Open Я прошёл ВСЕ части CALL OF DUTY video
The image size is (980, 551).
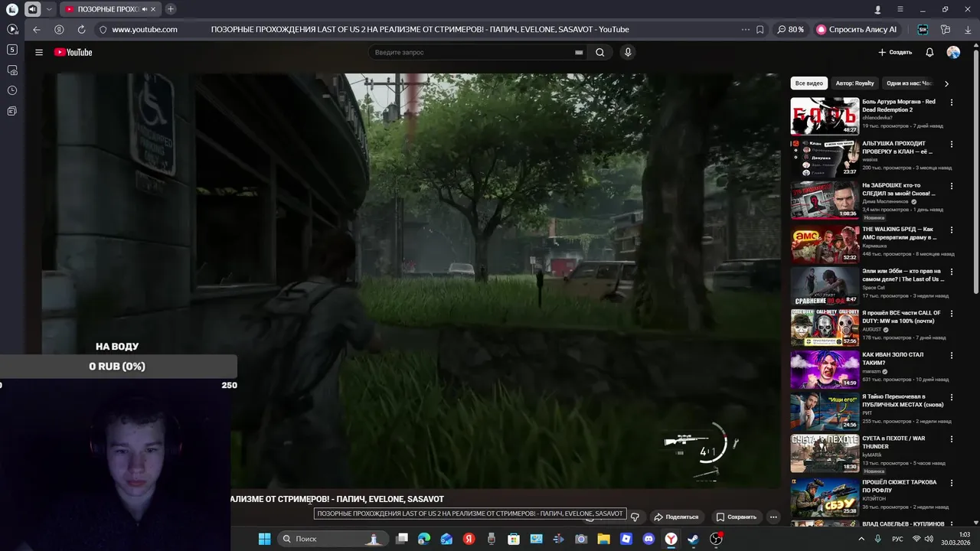pyautogui.click(x=825, y=328)
